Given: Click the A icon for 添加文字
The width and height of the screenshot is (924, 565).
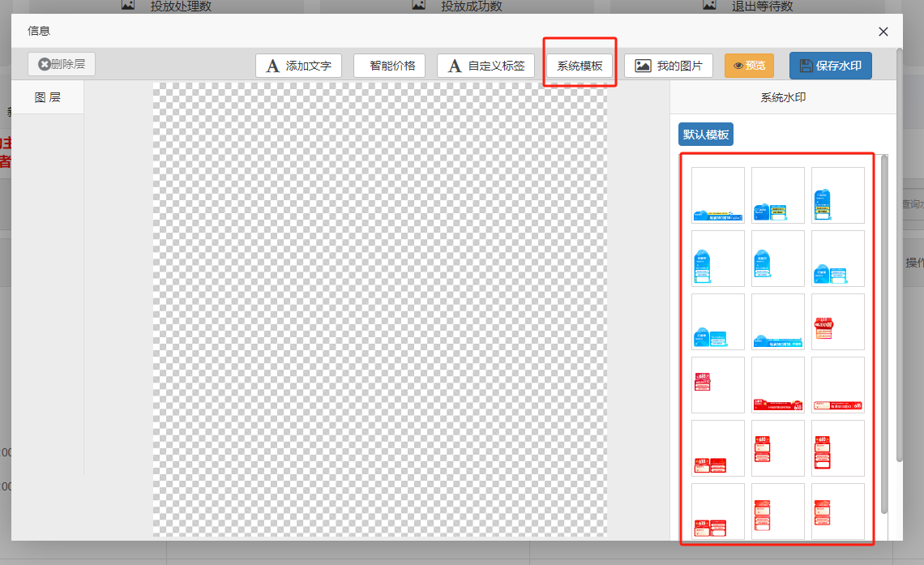Looking at the screenshot, I should [273, 66].
